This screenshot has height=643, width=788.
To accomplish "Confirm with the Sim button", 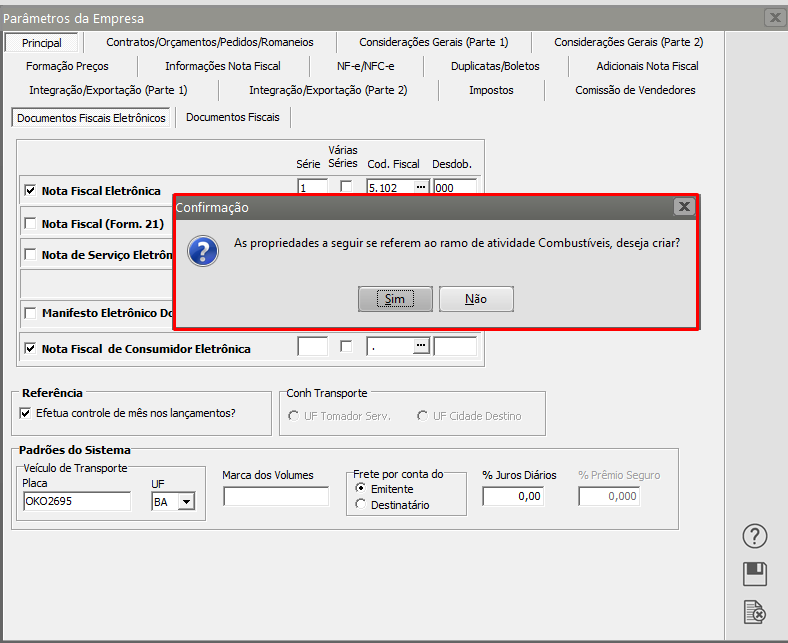I will pyautogui.click(x=395, y=299).
